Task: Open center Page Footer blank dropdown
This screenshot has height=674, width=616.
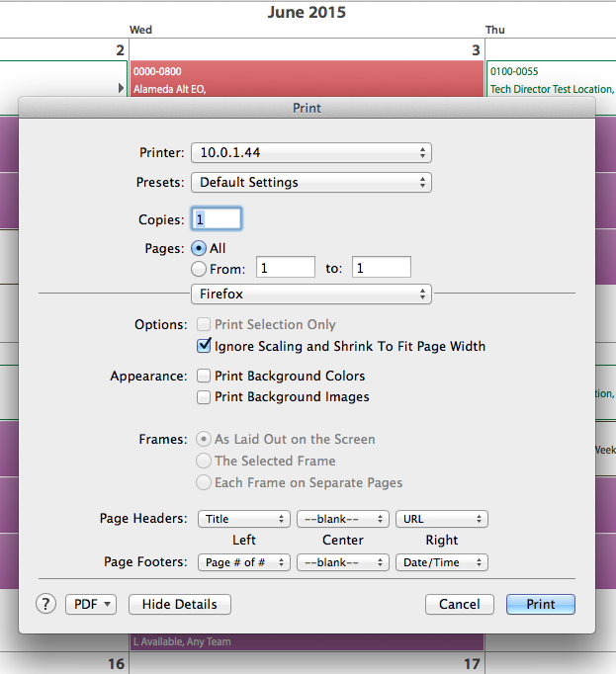Action: click(x=343, y=562)
